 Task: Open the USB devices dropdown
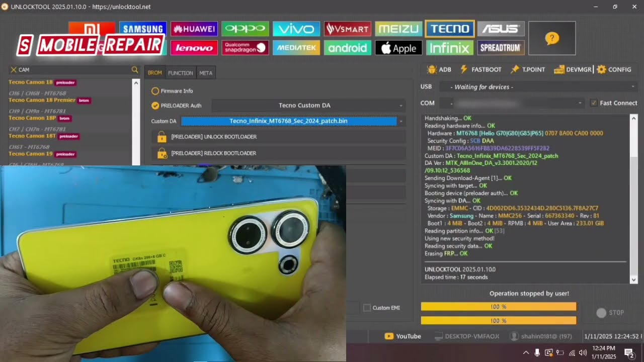coord(538,87)
